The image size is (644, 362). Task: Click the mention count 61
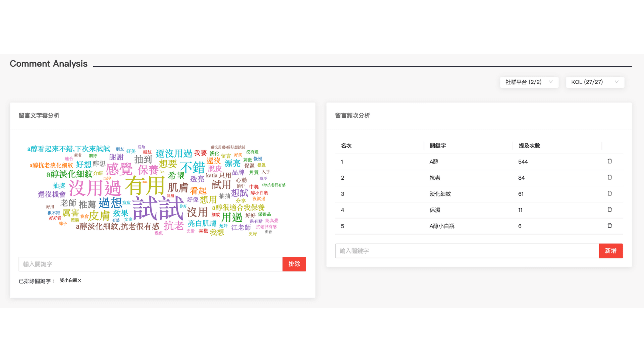point(521,194)
